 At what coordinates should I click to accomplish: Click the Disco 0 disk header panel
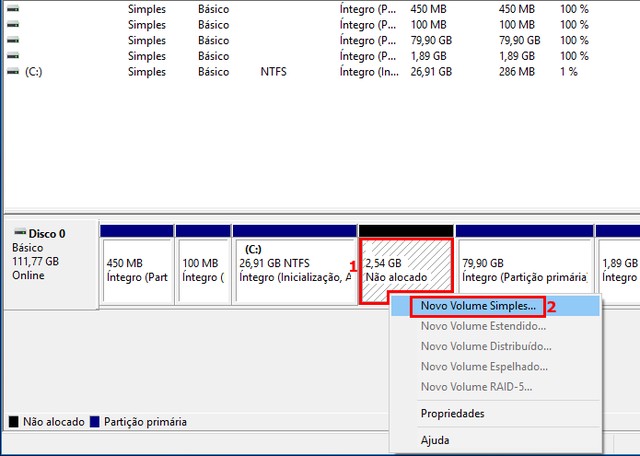pos(51,265)
